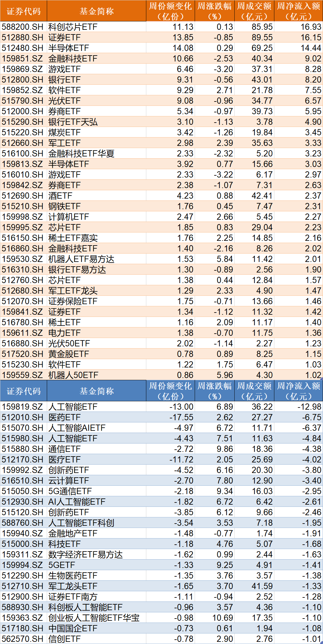The image size is (323, 644).
Task: Click the 159819.SZ security code
Action: pyautogui.click(x=22, y=407)
